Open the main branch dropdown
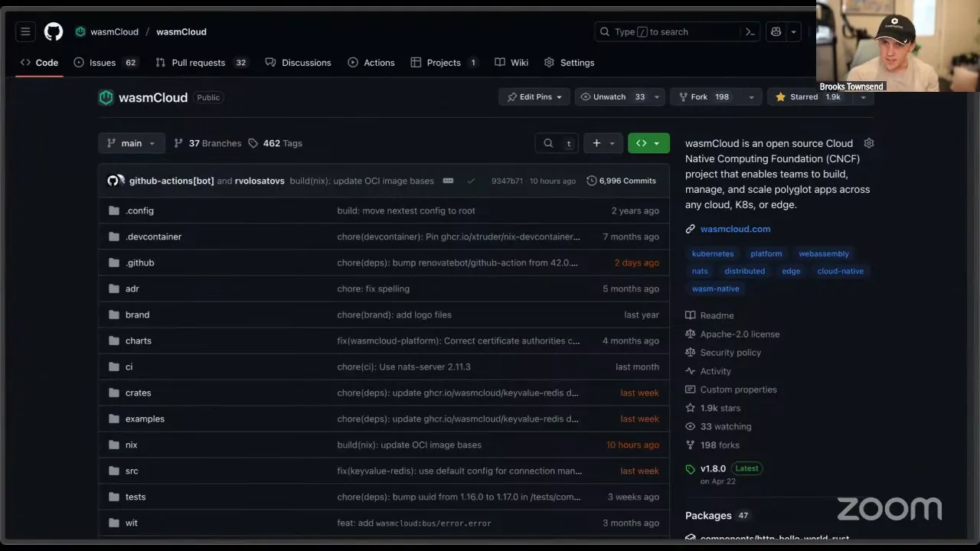980x551 pixels. [131, 143]
